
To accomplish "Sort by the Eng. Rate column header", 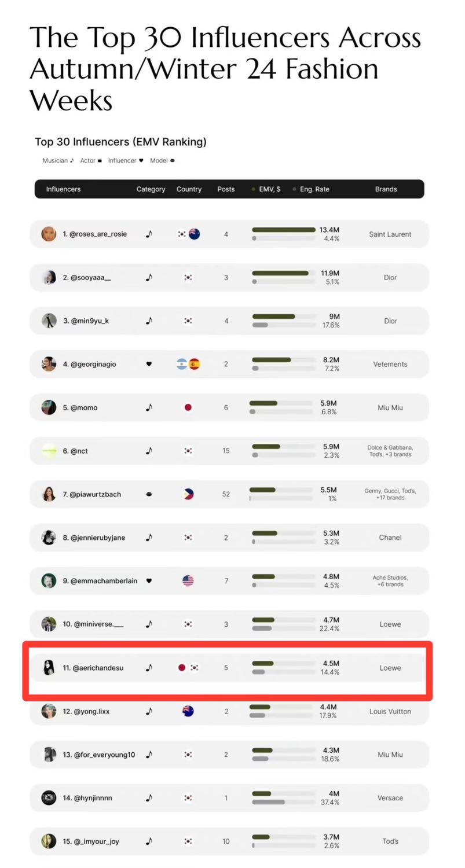I will tap(314, 189).
